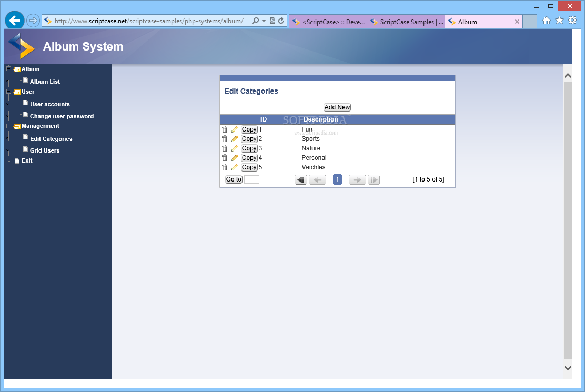585x392 pixels.
Task: Open the browser home page
Action: tap(547, 21)
